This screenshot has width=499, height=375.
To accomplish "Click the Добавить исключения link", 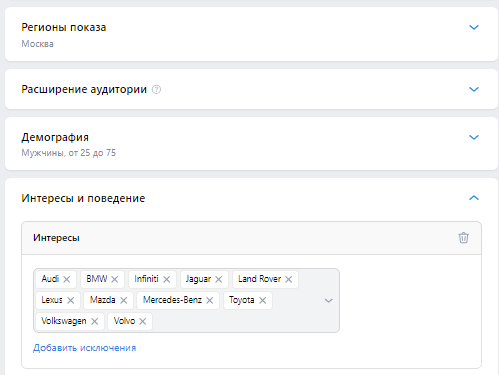I will click(85, 348).
